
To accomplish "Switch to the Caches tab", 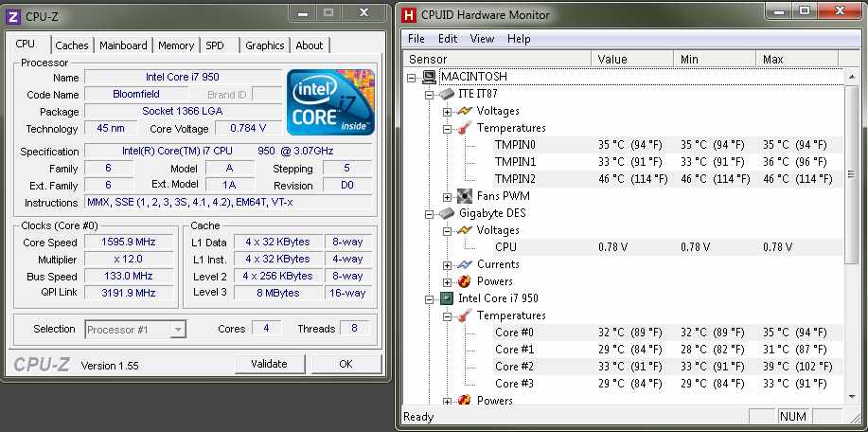I will [x=72, y=45].
